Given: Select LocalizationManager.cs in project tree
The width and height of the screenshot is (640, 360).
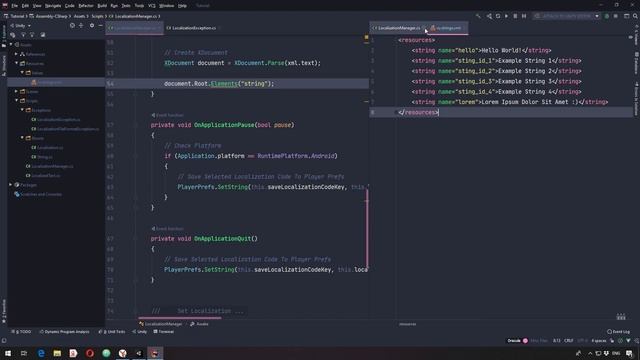Looking at the screenshot, I should tap(49, 166).
